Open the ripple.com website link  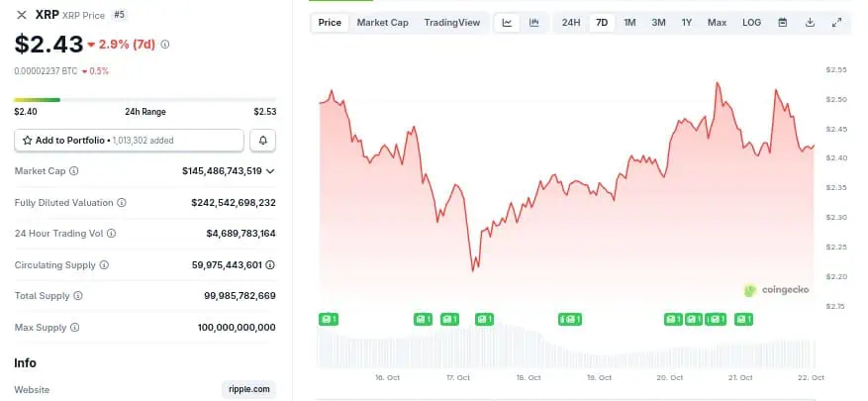(x=248, y=390)
